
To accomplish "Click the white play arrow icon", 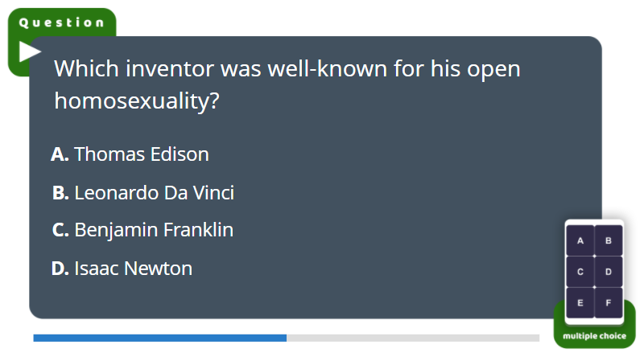I will (30, 52).
